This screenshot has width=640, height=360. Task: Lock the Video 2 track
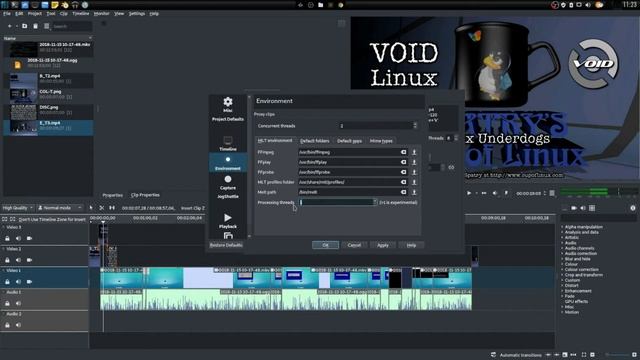click(7, 260)
